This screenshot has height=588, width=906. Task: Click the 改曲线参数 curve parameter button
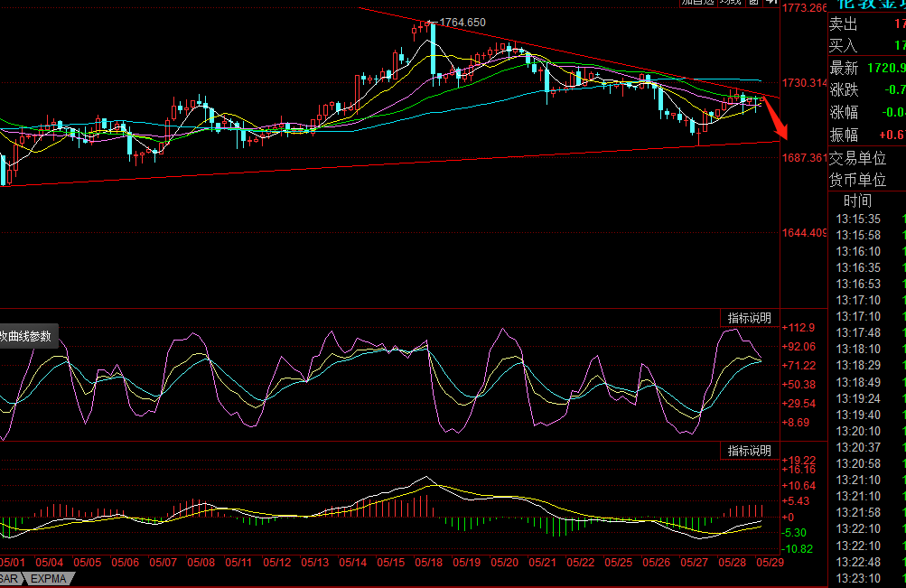(26, 336)
